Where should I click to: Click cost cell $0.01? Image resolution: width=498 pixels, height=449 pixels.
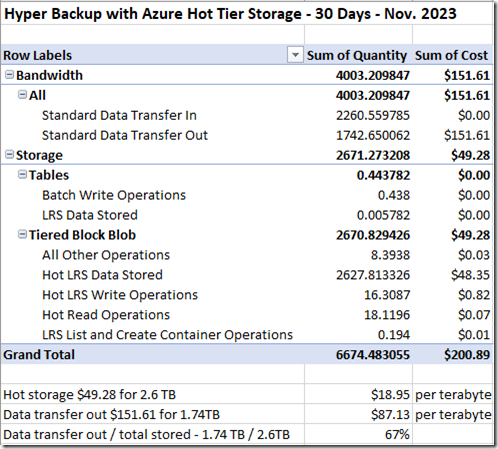[x=474, y=335]
